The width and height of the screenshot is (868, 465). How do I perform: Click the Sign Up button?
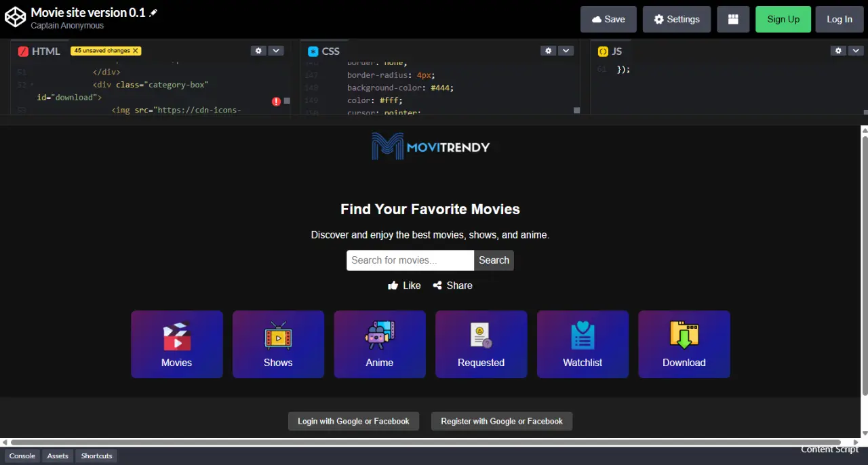783,19
